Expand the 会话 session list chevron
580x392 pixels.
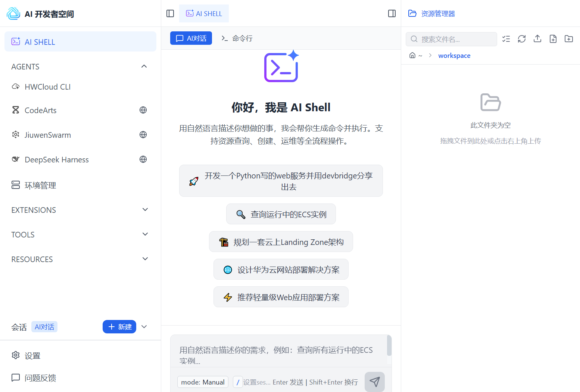point(144,327)
